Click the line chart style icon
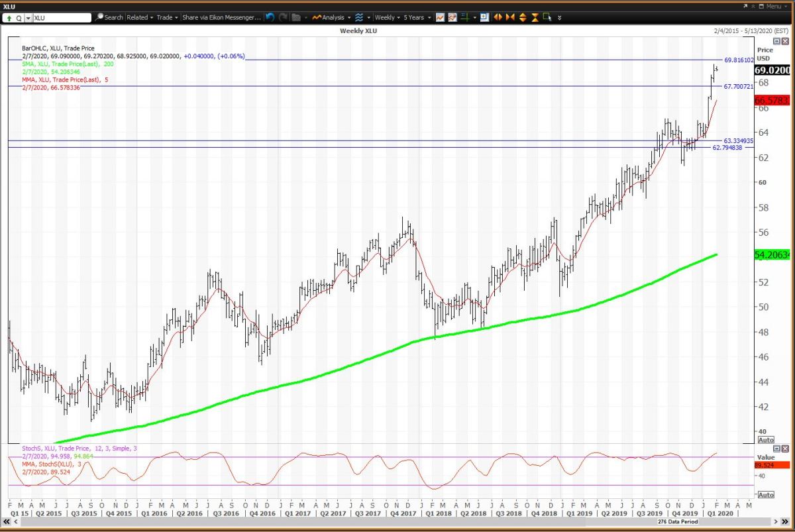This screenshot has height=532, width=795. pos(440,17)
